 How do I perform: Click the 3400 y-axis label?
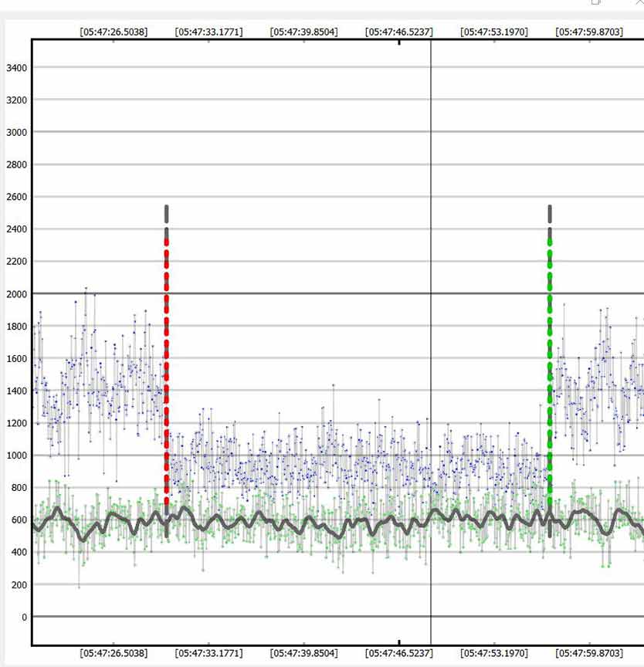(x=16, y=68)
